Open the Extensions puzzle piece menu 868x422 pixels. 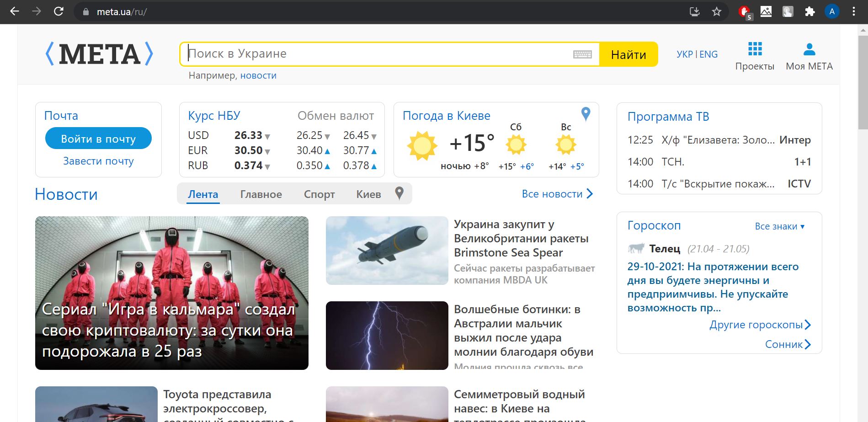tap(810, 11)
